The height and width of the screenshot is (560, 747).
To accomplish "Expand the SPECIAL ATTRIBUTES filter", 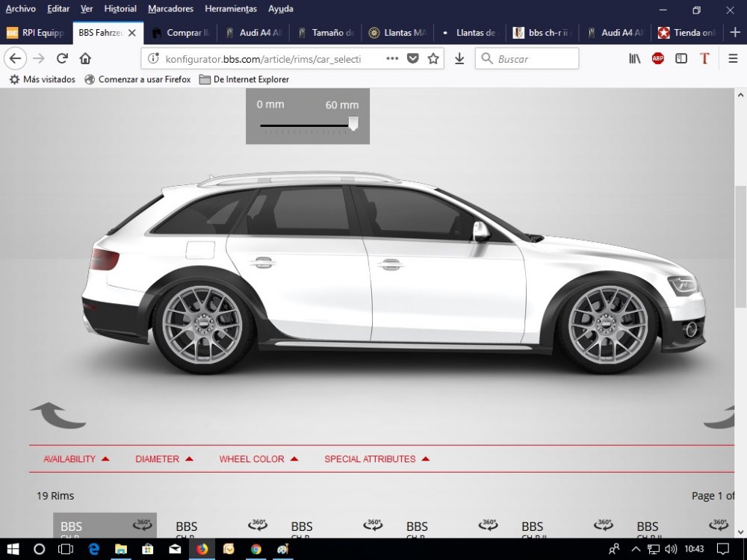I will (376, 459).
